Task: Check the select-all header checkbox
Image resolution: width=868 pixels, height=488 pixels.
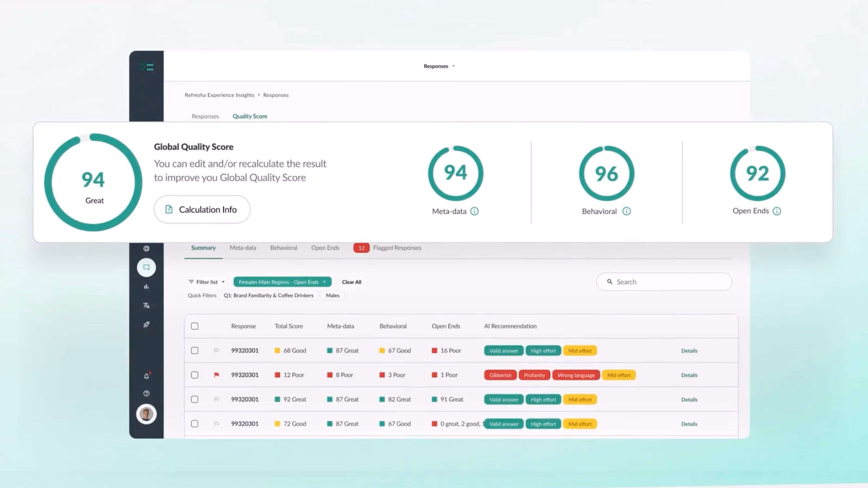Action: [194, 326]
